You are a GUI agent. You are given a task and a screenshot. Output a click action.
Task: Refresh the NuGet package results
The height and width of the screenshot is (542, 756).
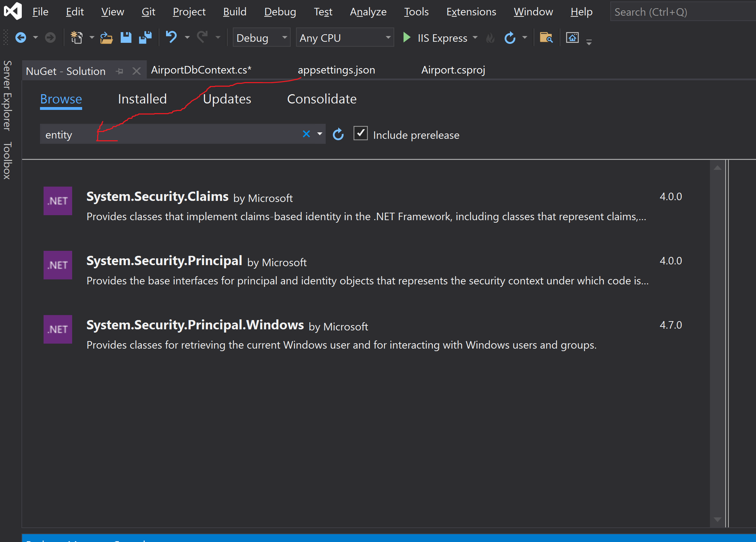click(338, 134)
